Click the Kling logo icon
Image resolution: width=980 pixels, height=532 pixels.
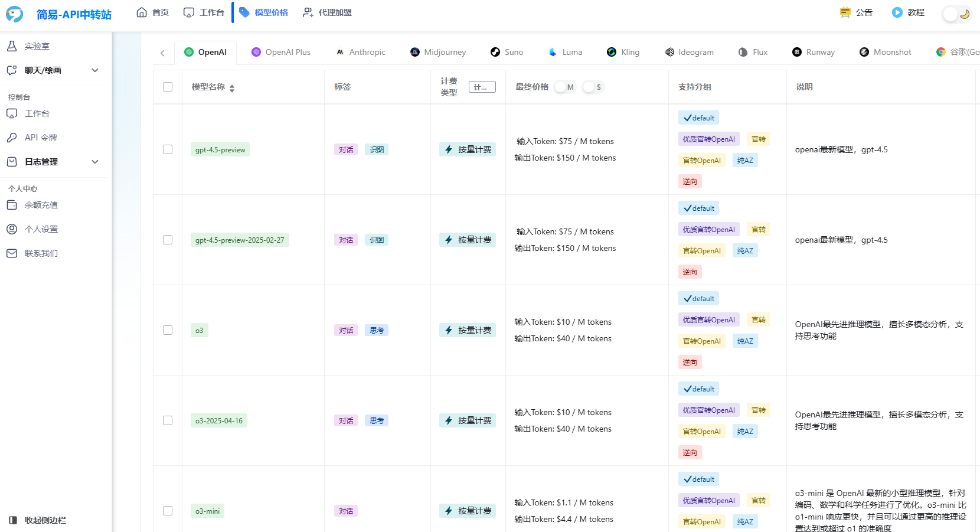(612, 52)
